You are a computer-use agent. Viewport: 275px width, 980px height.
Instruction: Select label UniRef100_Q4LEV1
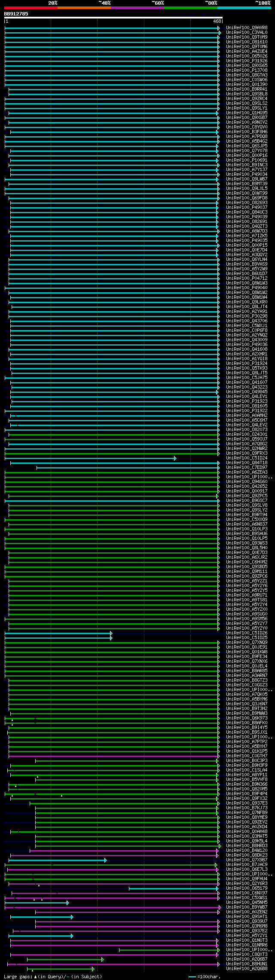tap(247, 397)
